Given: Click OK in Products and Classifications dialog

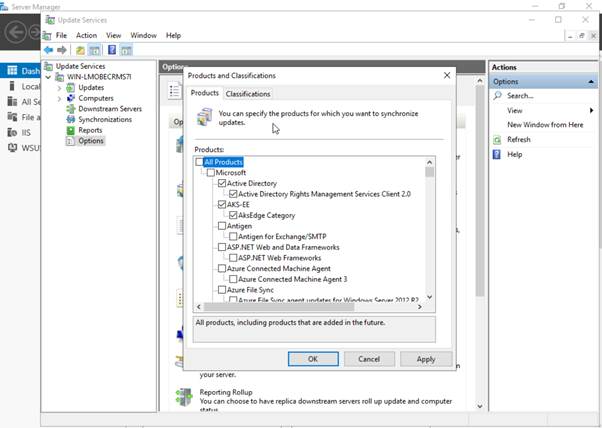Looking at the screenshot, I should [x=313, y=359].
